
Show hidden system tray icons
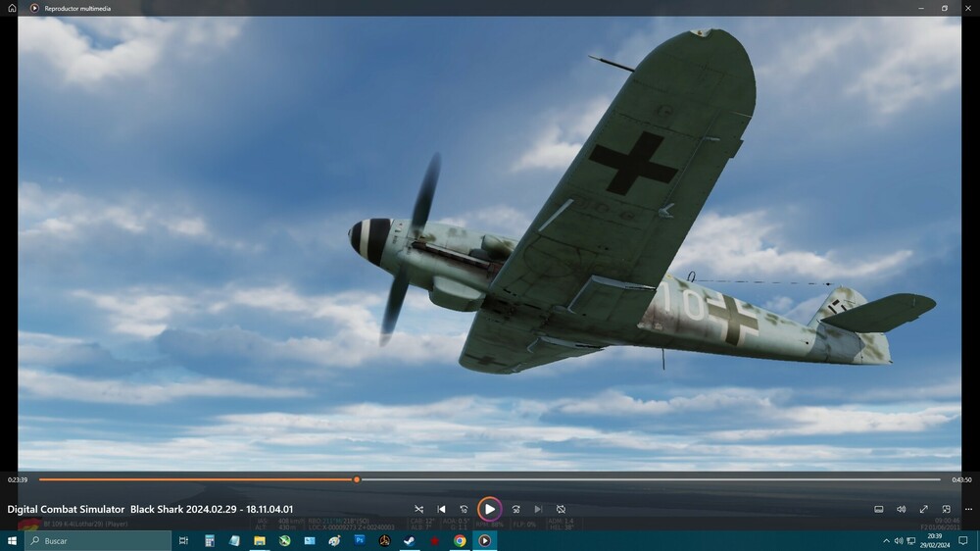pyautogui.click(x=887, y=541)
